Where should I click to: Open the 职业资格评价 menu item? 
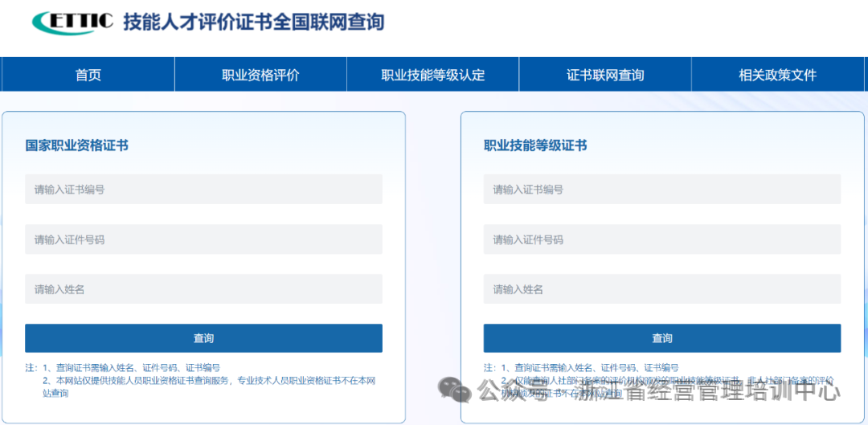coord(260,75)
